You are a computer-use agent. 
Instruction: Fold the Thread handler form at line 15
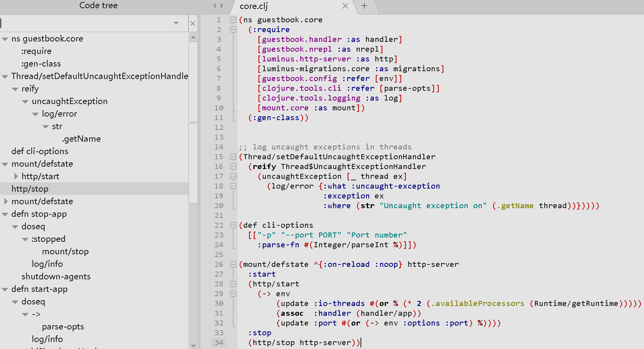[x=233, y=157]
